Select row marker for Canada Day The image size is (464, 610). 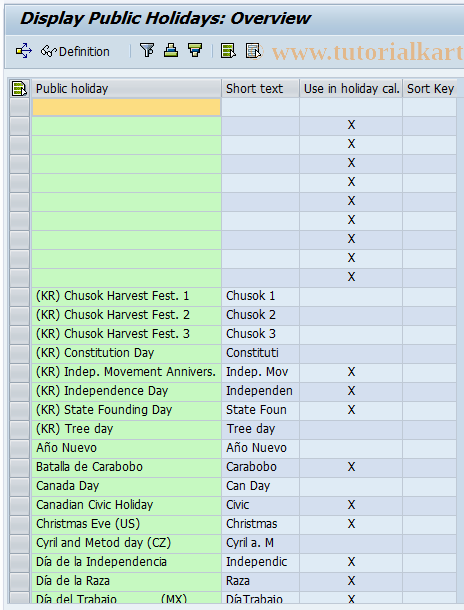pyautogui.click(x=19, y=486)
